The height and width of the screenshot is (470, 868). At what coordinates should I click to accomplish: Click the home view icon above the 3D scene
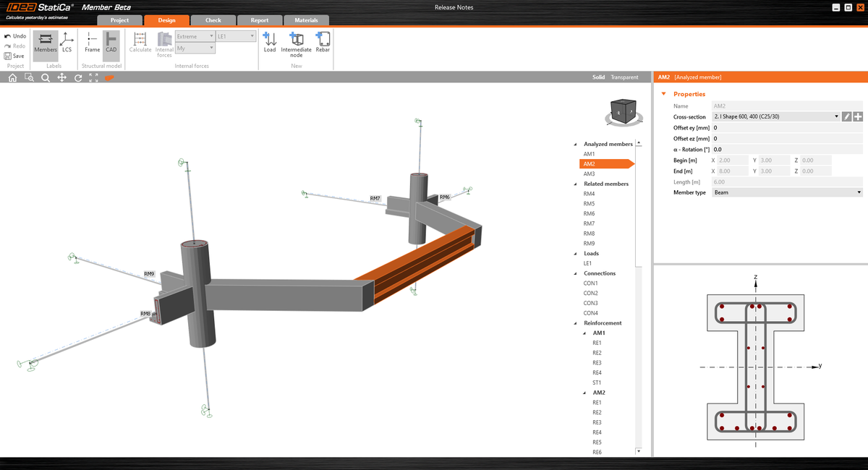coord(12,77)
